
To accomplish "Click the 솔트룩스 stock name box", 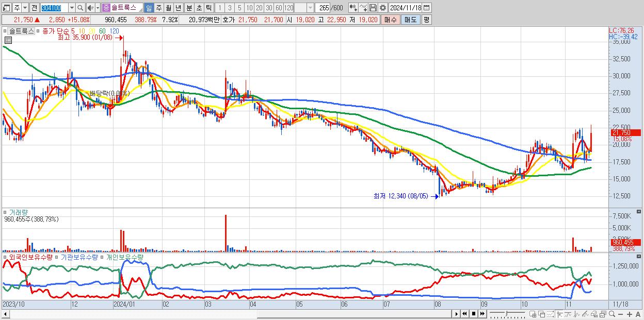I will tap(126, 8).
